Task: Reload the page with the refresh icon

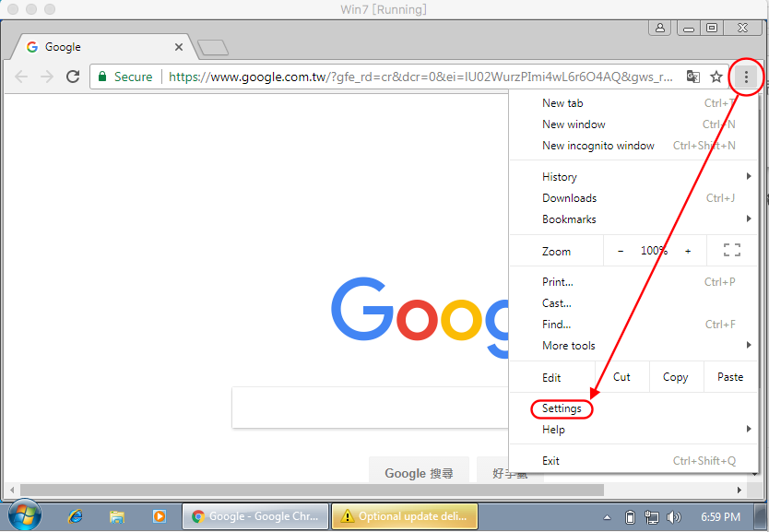Action: click(73, 77)
